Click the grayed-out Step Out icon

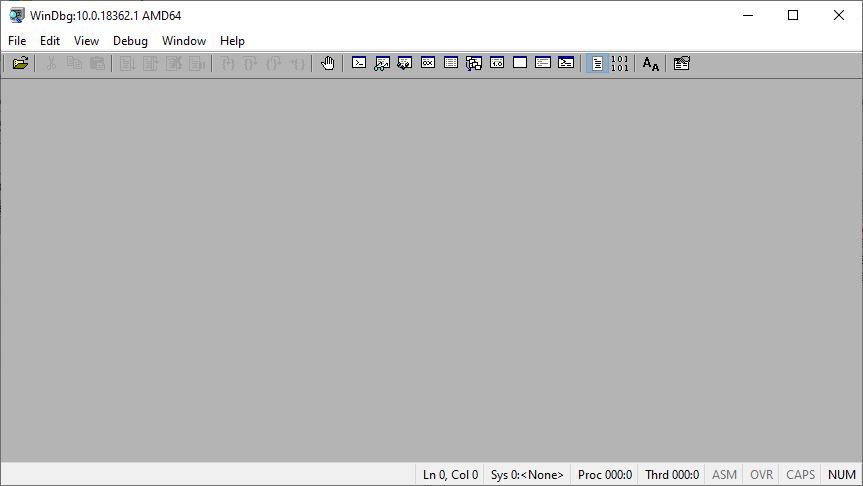click(274, 63)
